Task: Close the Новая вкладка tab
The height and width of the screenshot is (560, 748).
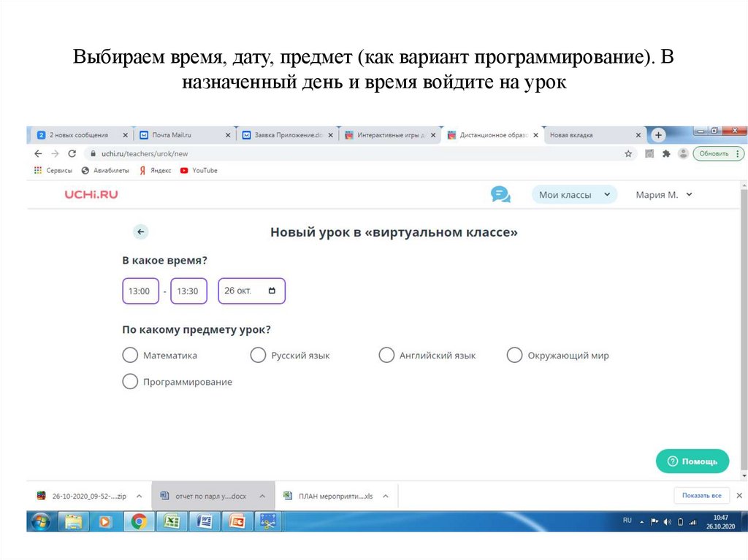Action: pyautogui.click(x=638, y=135)
